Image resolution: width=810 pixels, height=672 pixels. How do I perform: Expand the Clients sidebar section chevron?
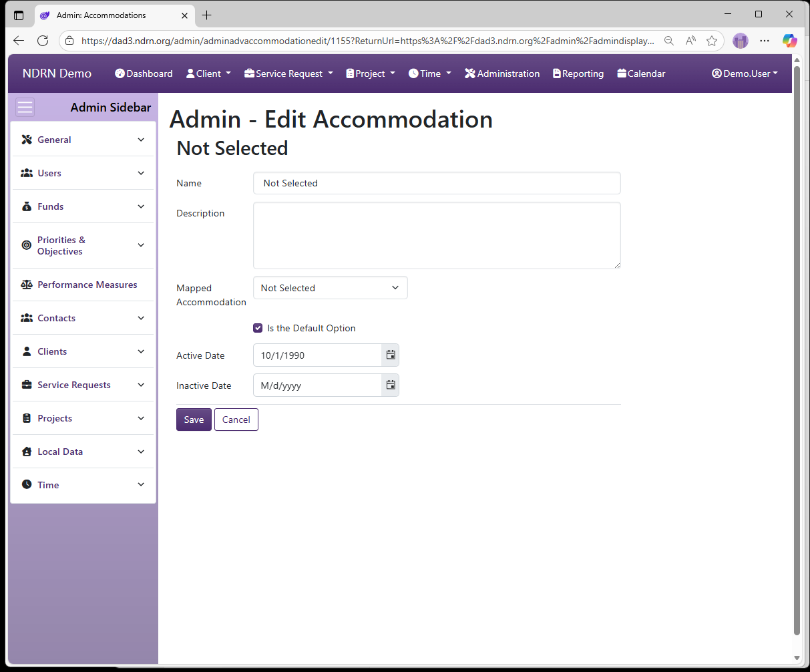point(141,351)
